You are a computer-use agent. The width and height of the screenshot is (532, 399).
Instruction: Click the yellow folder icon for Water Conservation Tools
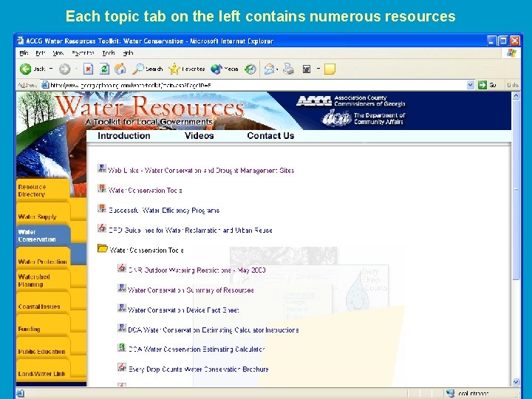pyautogui.click(x=102, y=248)
